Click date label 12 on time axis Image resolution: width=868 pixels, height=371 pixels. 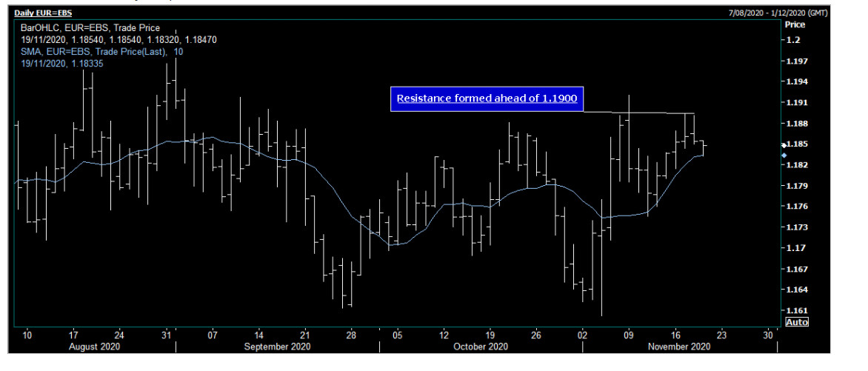444,335
